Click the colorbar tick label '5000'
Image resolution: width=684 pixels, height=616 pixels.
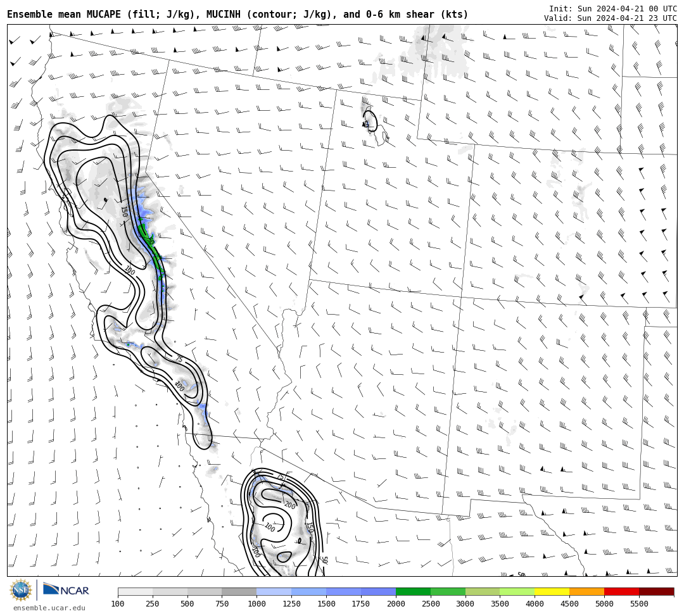tap(605, 604)
